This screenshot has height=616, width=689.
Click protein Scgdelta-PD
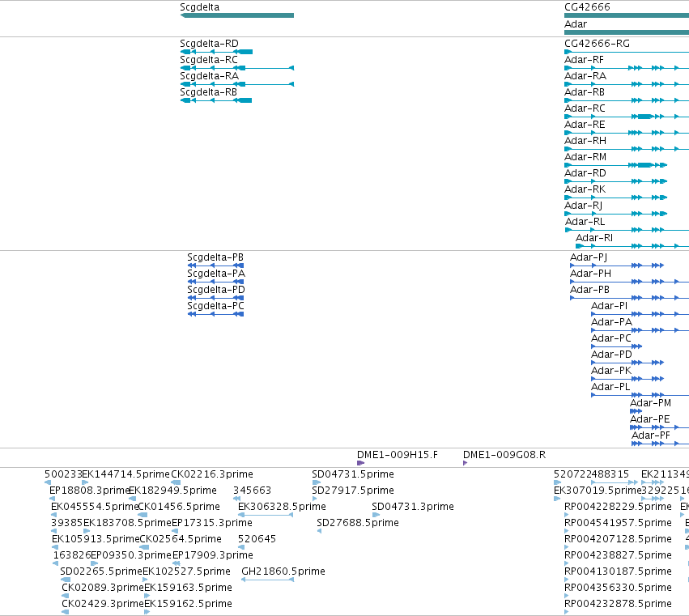click(x=216, y=290)
